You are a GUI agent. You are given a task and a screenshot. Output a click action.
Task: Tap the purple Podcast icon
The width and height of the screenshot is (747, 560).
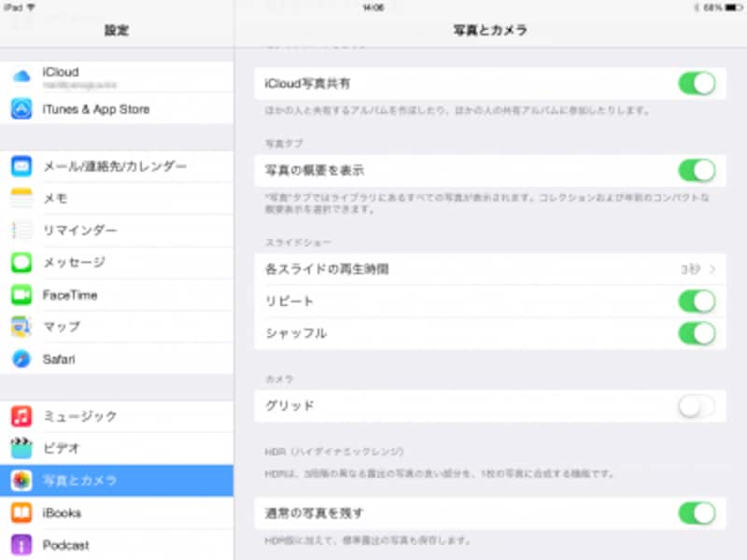(x=21, y=545)
